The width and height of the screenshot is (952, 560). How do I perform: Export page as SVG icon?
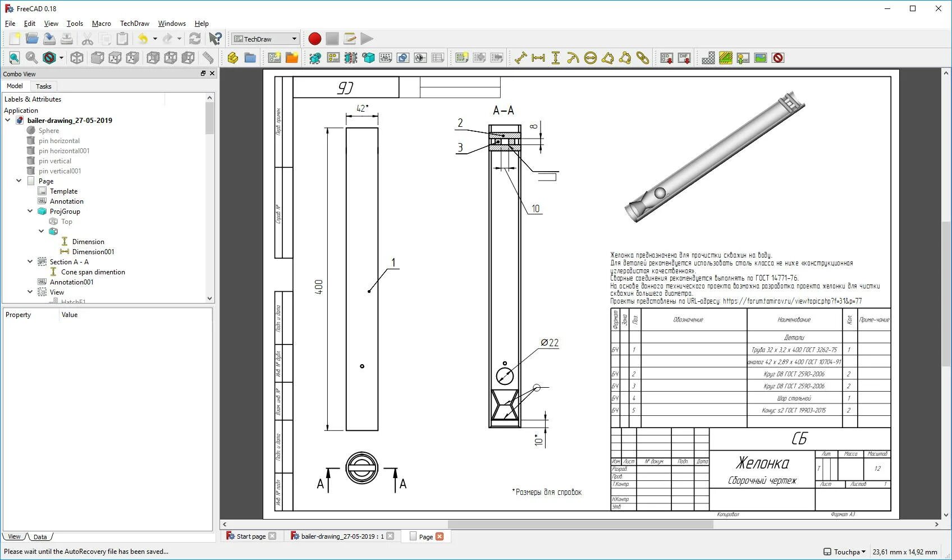click(667, 58)
